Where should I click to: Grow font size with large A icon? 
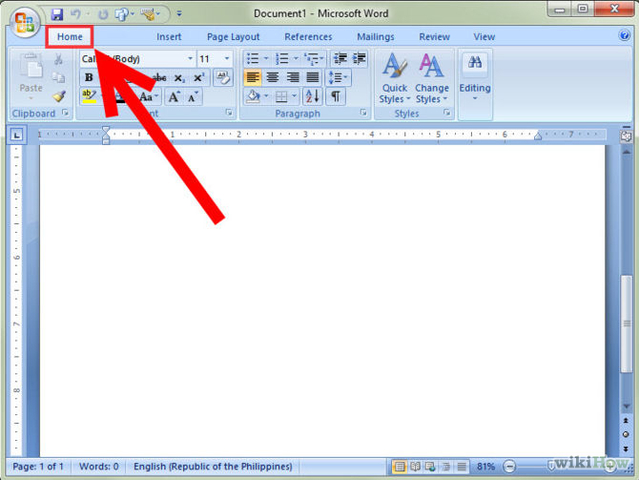[174, 97]
